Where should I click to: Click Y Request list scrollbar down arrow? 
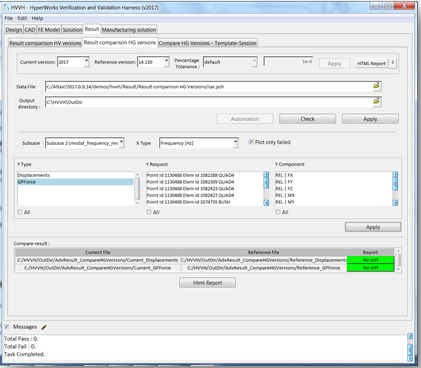pyautogui.click(x=266, y=203)
